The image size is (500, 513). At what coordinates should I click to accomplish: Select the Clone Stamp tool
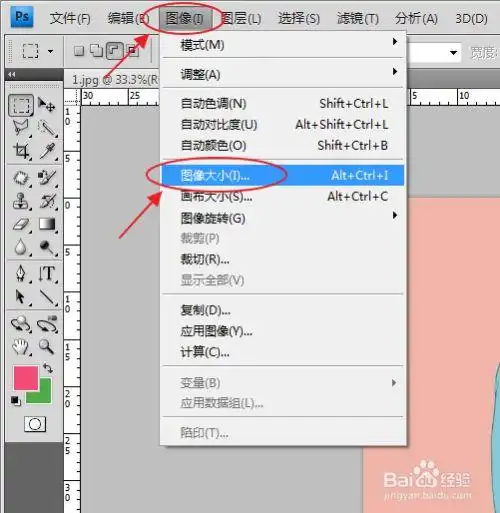(21, 201)
